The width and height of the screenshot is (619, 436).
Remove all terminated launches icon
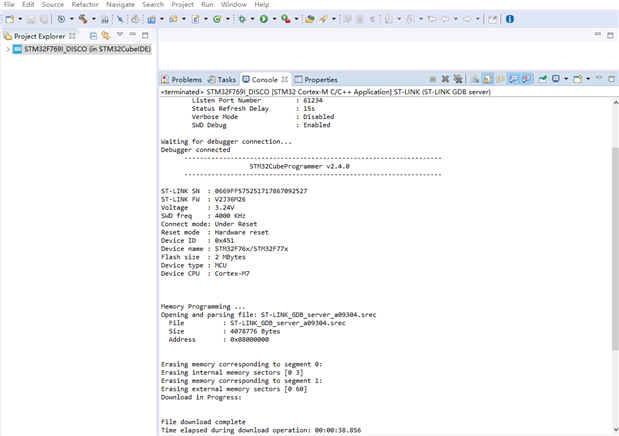pyautogui.click(x=458, y=79)
